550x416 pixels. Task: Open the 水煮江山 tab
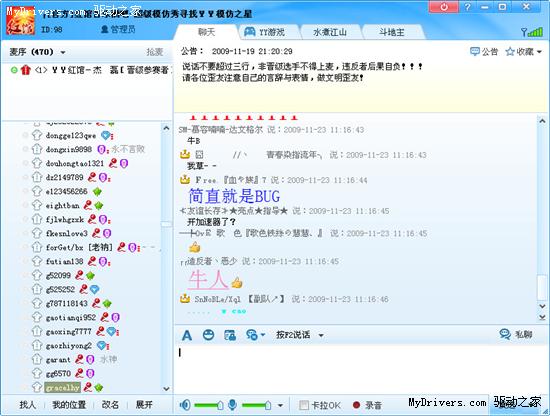point(330,32)
